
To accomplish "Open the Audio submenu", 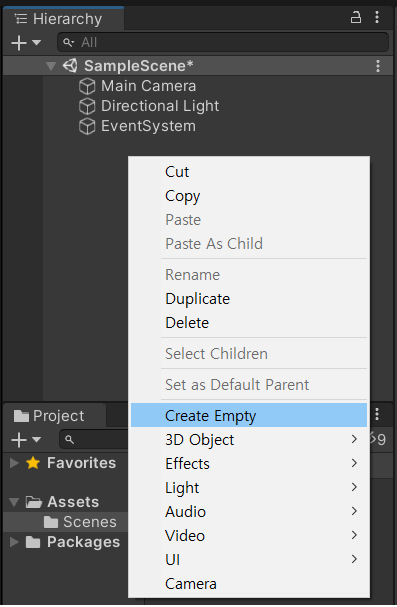I will point(249,512).
